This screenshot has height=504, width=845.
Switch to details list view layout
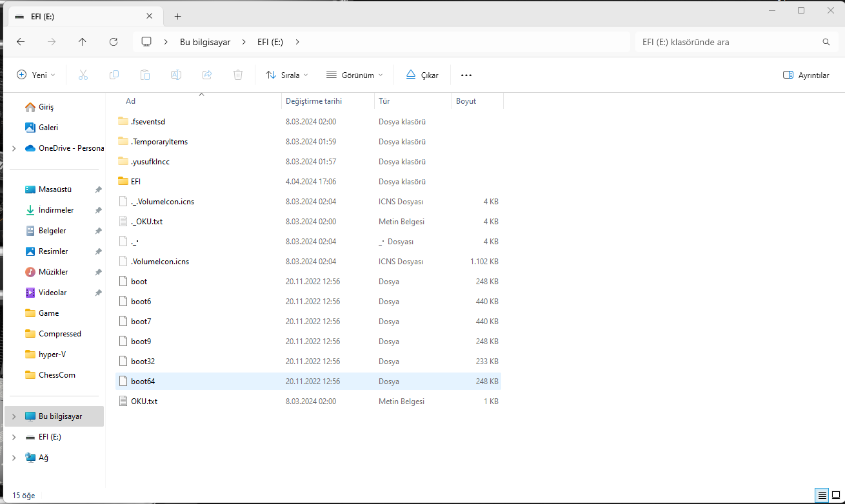822,495
